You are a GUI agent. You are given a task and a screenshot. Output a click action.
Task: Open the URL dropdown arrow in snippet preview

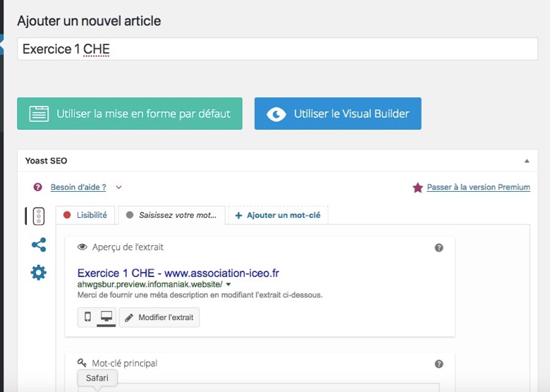[x=228, y=284]
